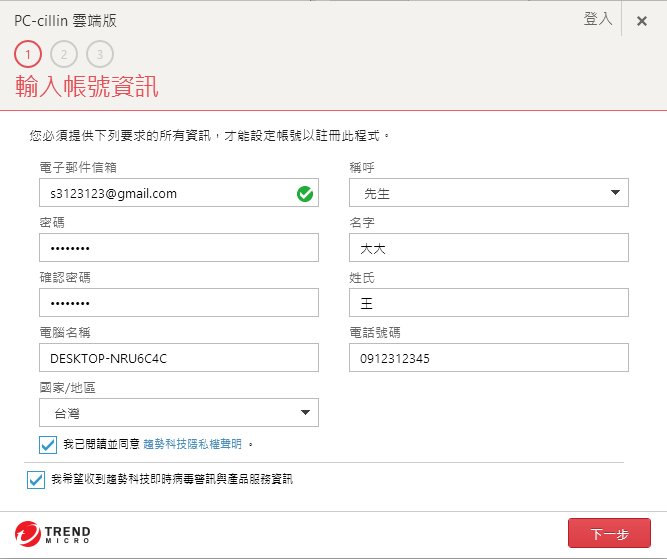Click the step 1 circle indicator

28,54
